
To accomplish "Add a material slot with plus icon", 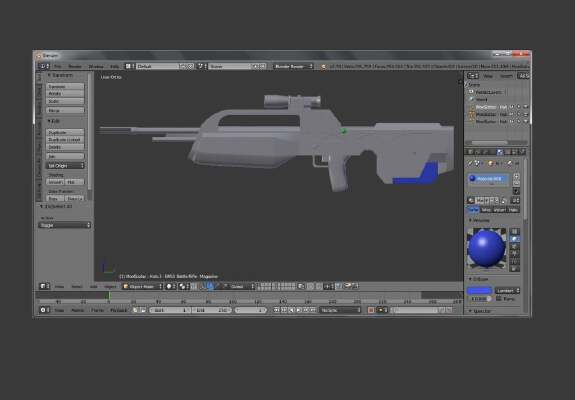I will (x=516, y=176).
